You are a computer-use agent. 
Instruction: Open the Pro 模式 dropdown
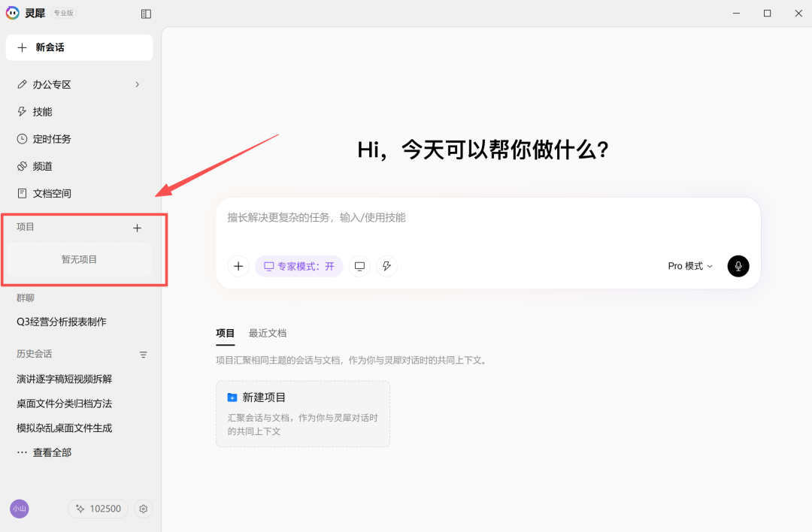pyautogui.click(x=689, y=266)
